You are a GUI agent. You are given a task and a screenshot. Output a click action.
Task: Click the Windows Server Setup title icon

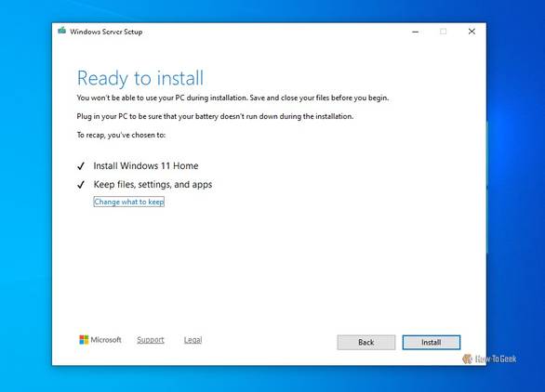[x=62, y=31]
